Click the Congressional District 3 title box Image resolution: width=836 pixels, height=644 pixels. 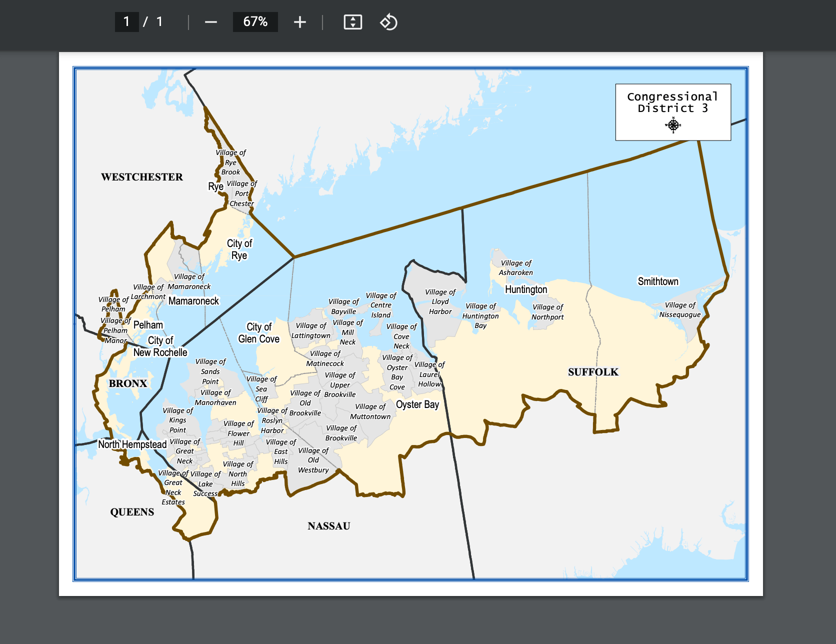pyautogui.click(x=673, y=112)
